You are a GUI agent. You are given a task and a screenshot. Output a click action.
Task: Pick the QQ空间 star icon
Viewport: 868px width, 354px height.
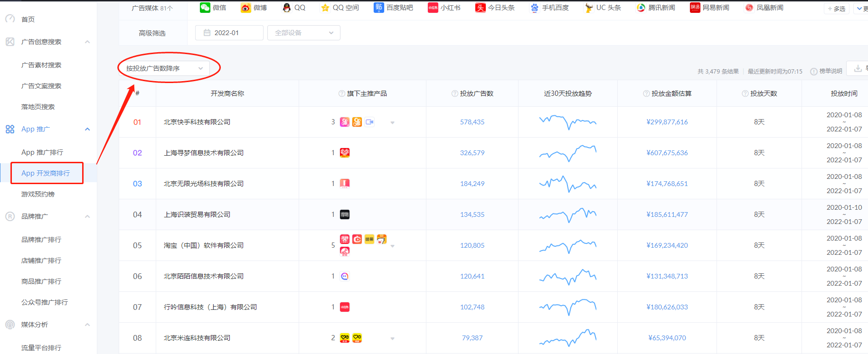click(325, 8)
